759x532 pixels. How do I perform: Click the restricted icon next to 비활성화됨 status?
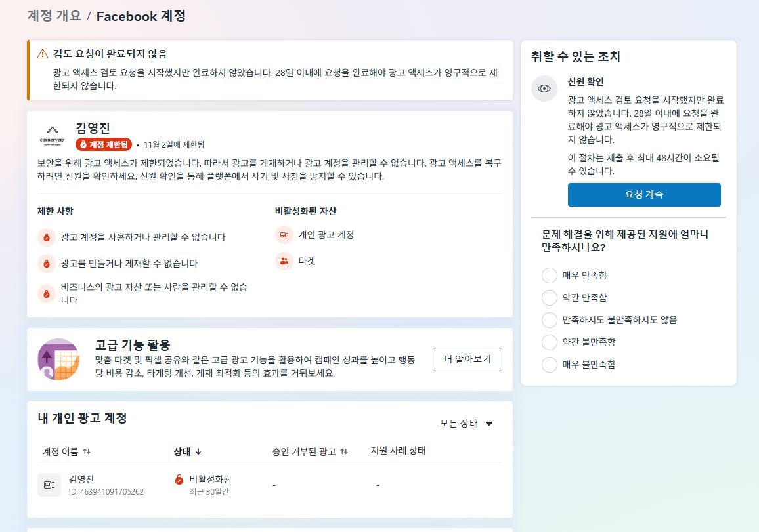click(x=179, y=480)
